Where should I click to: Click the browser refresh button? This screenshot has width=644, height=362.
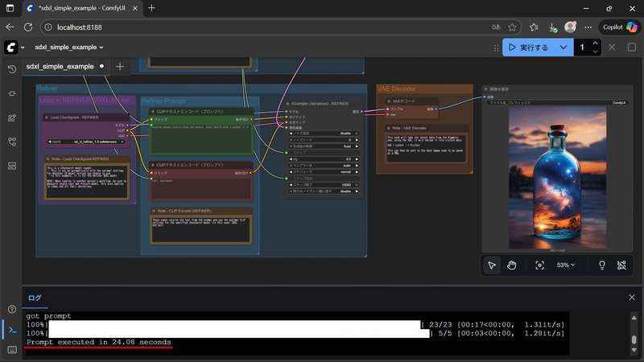point(28,27)
